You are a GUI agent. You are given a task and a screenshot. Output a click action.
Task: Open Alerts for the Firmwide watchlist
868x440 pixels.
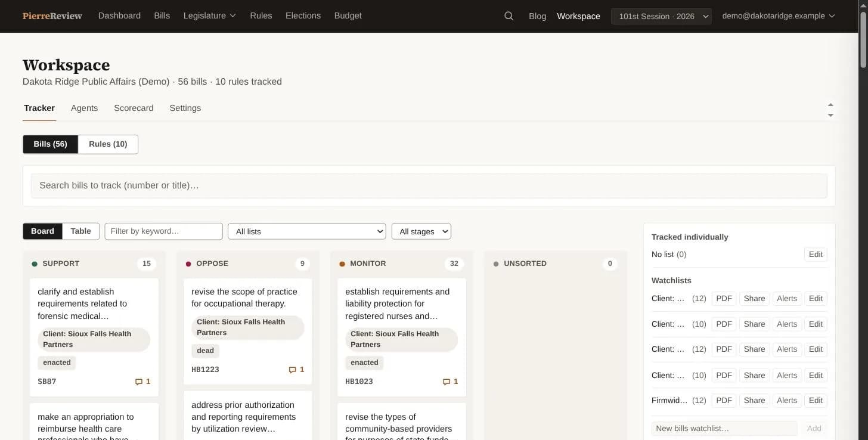coord(787,401)
